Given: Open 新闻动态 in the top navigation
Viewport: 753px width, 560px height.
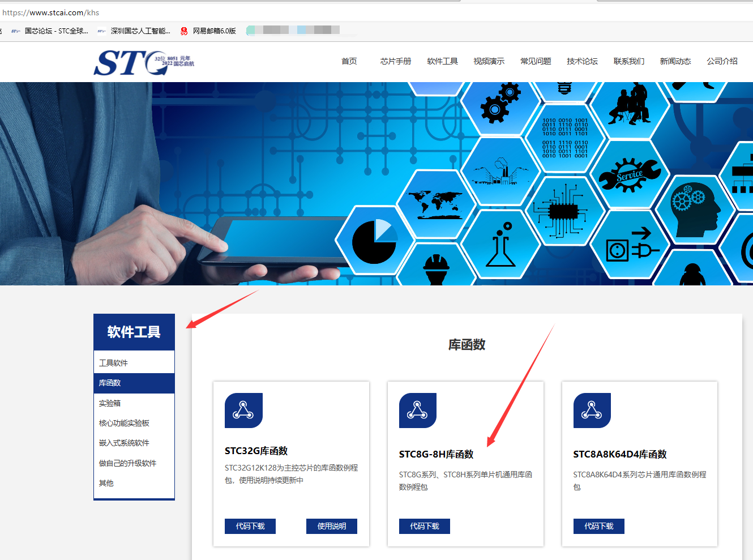Looking at the screenshot, I should [x=675, y=61].
